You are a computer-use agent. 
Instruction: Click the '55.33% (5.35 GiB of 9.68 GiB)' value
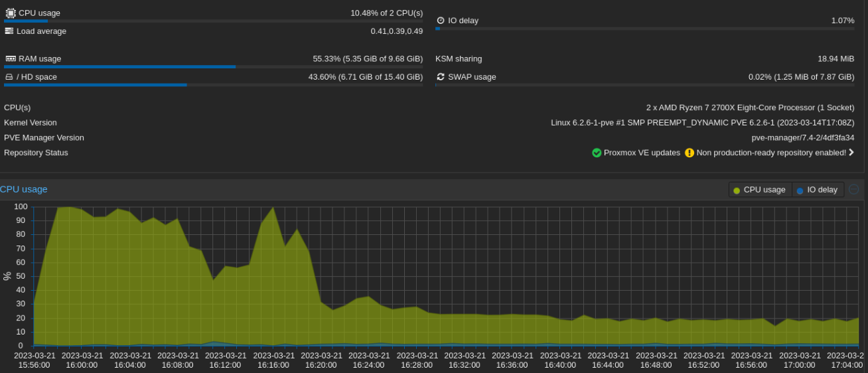(368, 58)
